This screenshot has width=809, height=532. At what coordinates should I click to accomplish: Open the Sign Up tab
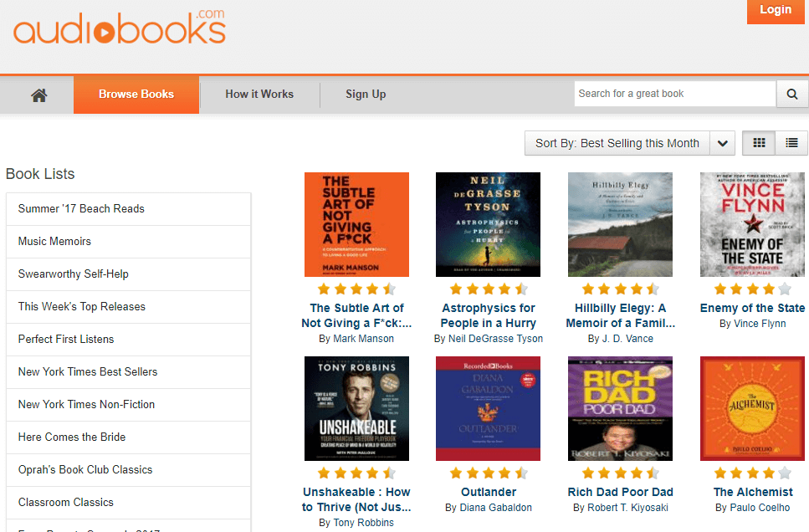tap(366, 95)
